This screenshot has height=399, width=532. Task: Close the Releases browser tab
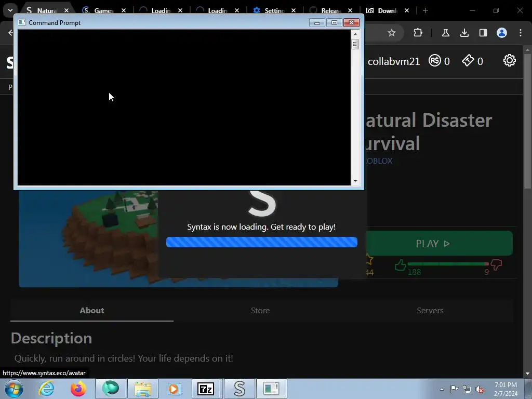coord(350,10)
